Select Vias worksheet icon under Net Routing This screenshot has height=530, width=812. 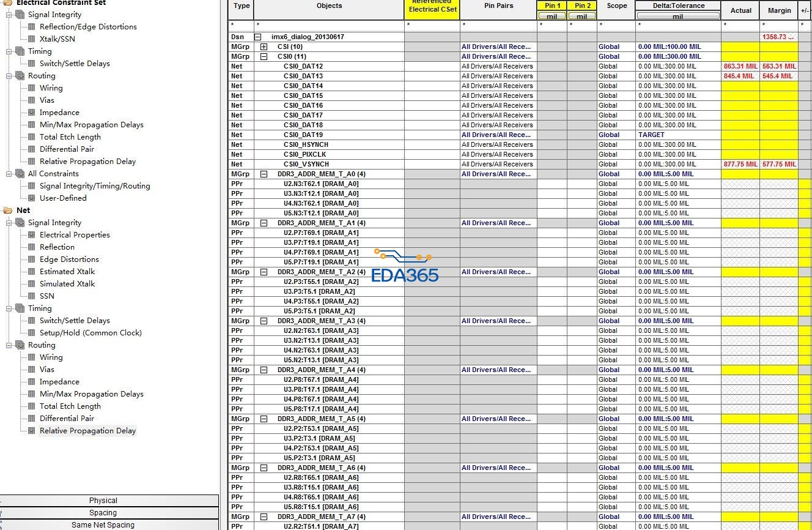coord(32,370)
